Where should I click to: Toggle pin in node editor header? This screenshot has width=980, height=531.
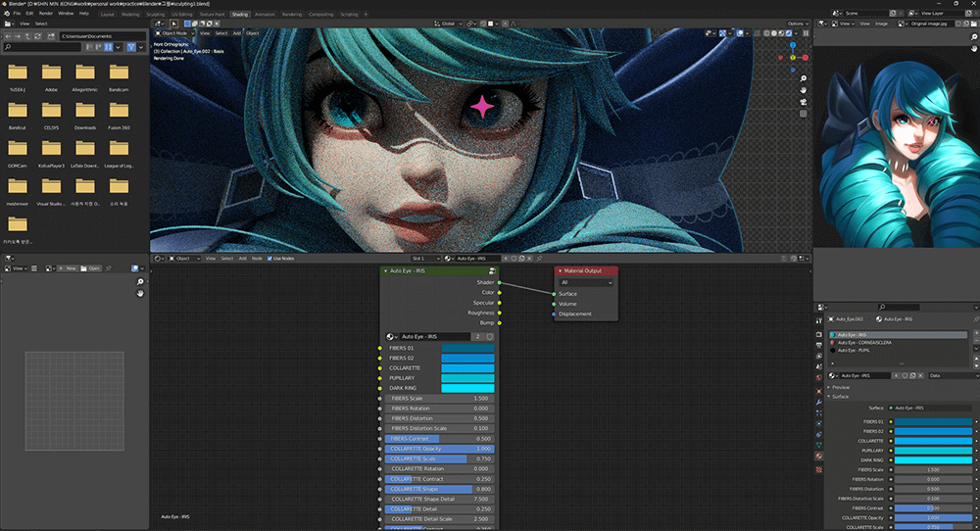[539, 258]
